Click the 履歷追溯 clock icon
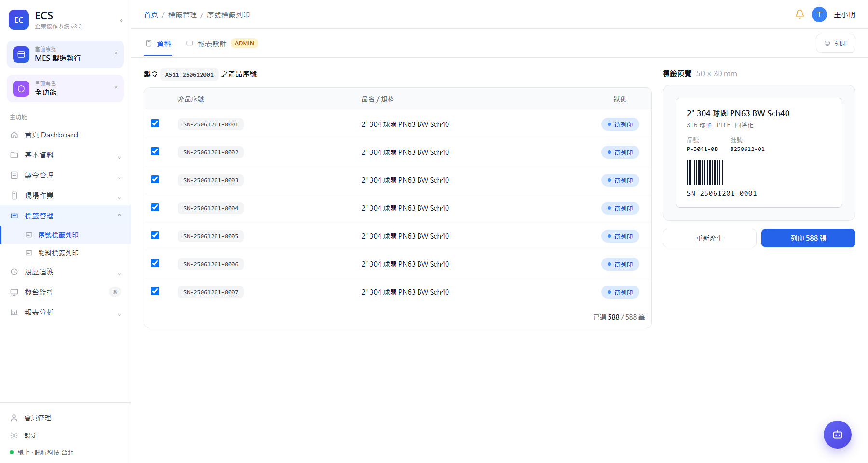 14,272
